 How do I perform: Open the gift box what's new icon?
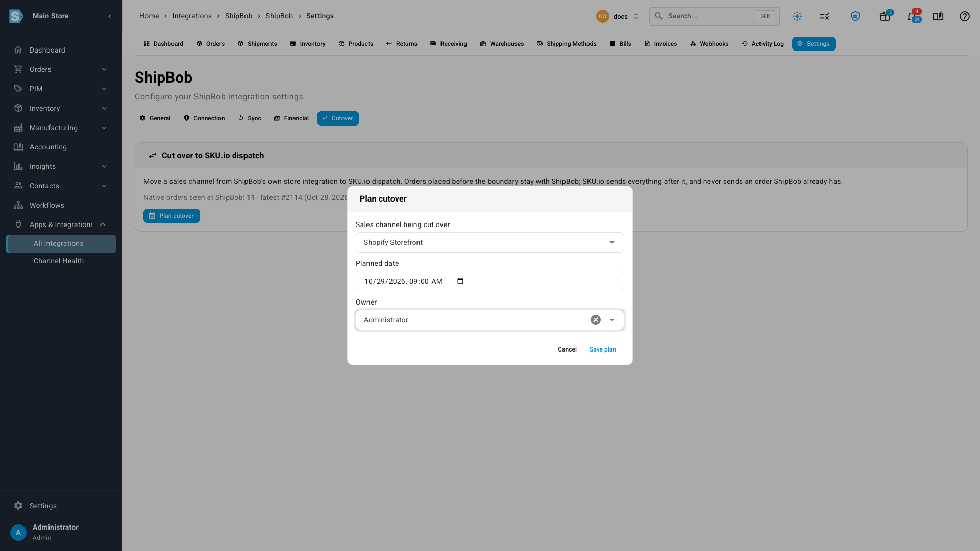(x=885, y=16)
